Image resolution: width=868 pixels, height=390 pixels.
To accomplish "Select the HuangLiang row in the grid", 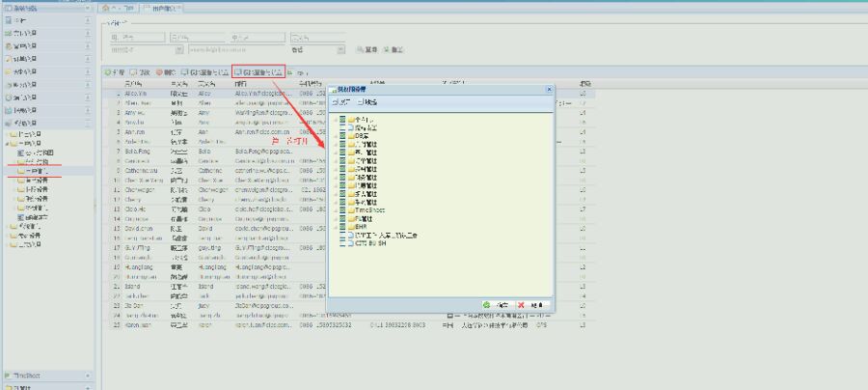I will 349,267.
